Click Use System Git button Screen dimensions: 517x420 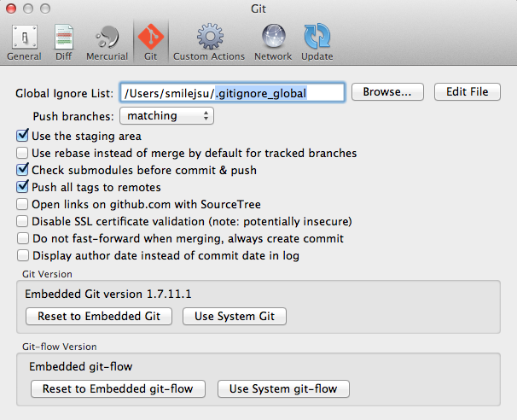coord(235,316)
